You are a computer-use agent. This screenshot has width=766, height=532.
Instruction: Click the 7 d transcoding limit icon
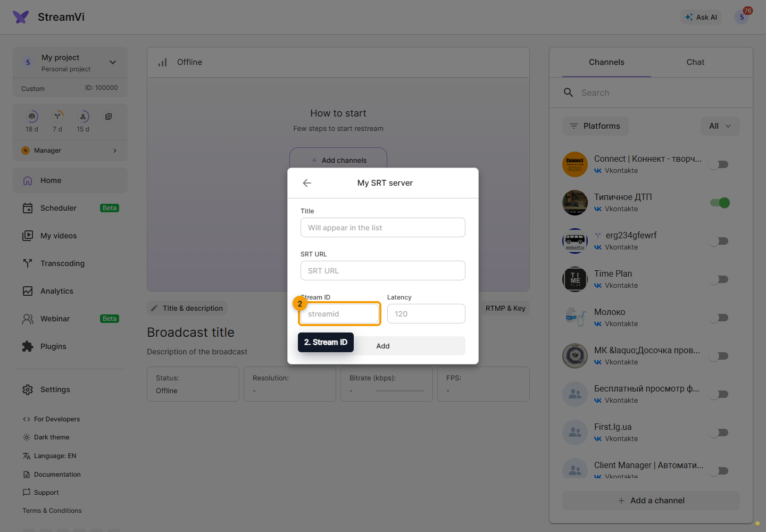click(57, 117)
